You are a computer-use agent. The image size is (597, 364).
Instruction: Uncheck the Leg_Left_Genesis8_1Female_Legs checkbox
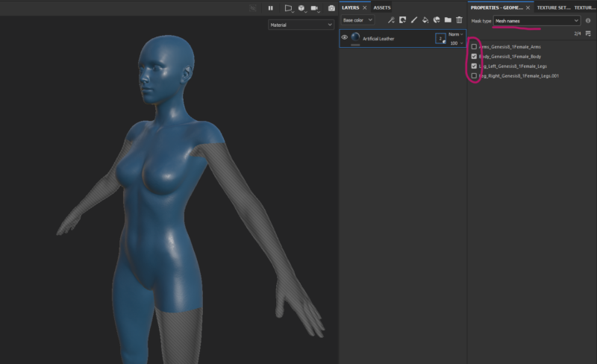474,66
